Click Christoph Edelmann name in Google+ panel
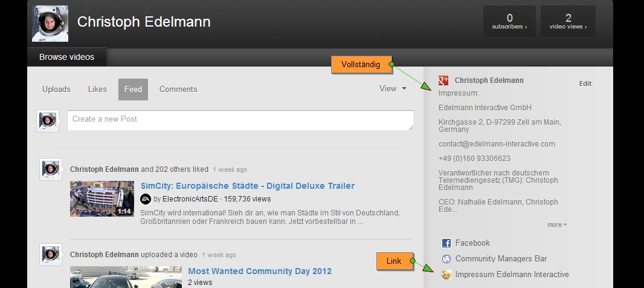The image size is (644, 288). tap(489, 80)
